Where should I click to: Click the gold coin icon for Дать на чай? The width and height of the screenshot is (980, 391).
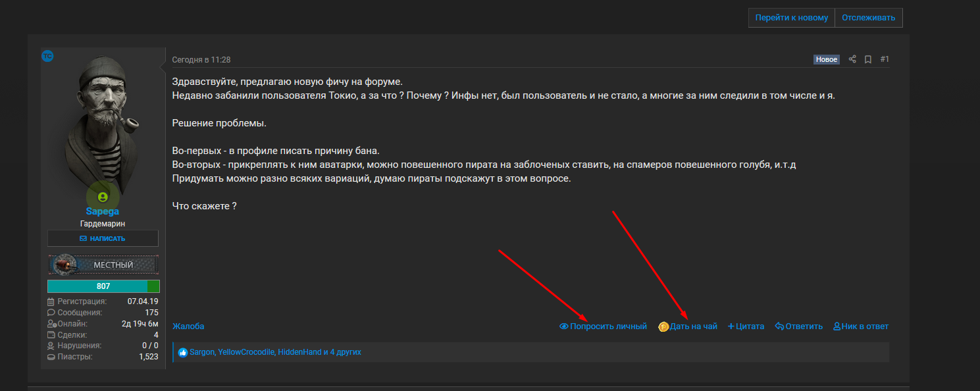coord(663,326)
